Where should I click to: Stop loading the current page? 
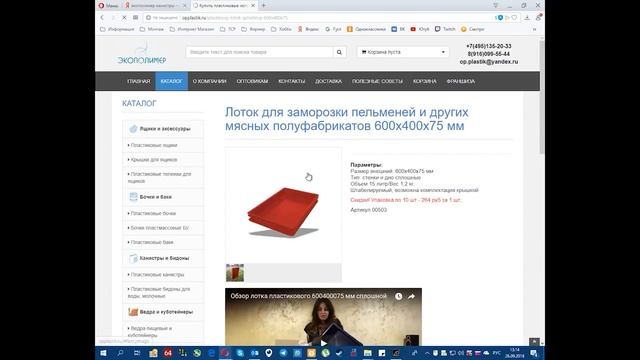pos(124,18)
